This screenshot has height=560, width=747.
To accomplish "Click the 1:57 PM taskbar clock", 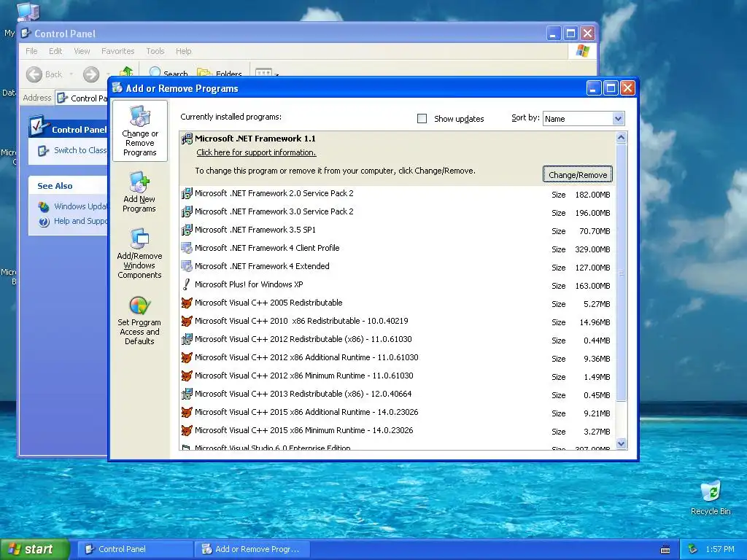I will 720,550.
